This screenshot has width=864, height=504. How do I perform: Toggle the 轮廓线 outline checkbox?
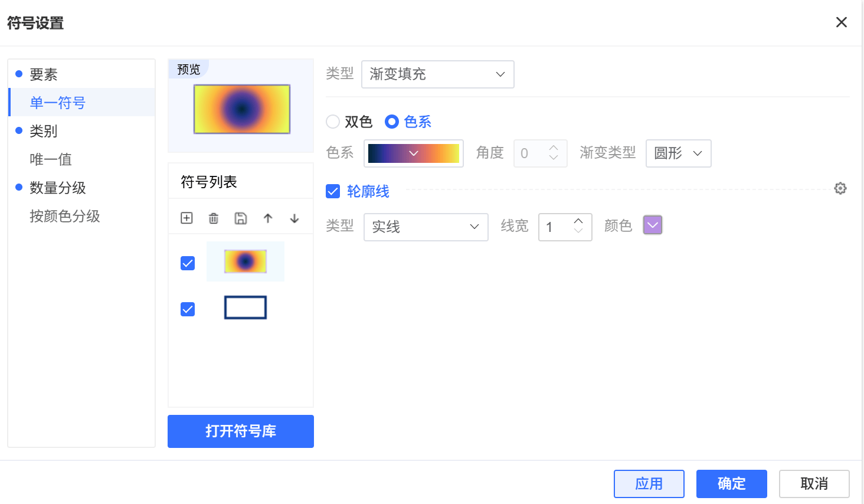333,191
